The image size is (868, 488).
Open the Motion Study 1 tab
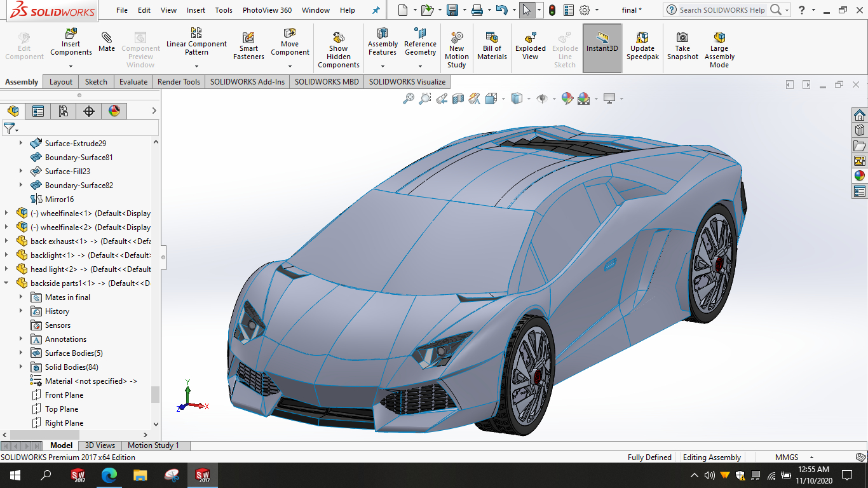coord(153,445)
